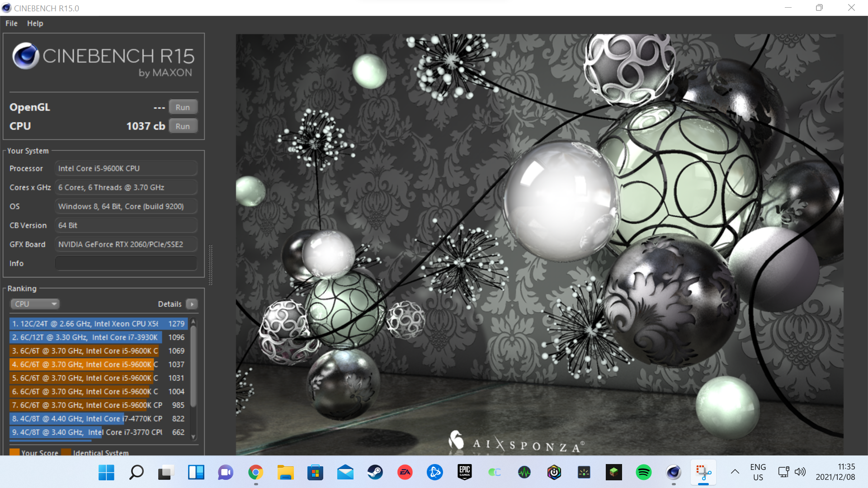
Task: Click the Processor field Intel Core i5-9600K
Action: coord(126,168)
